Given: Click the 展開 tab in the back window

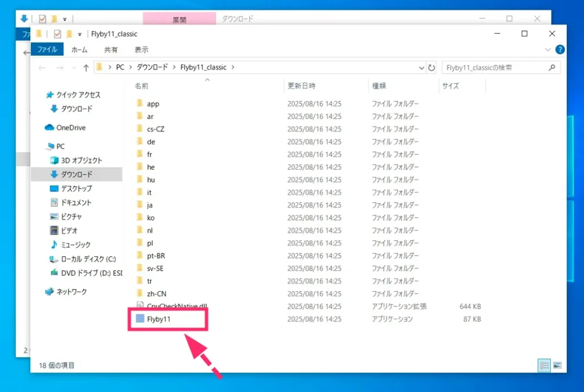Looking at the screenshot, I should pos(179,19).
